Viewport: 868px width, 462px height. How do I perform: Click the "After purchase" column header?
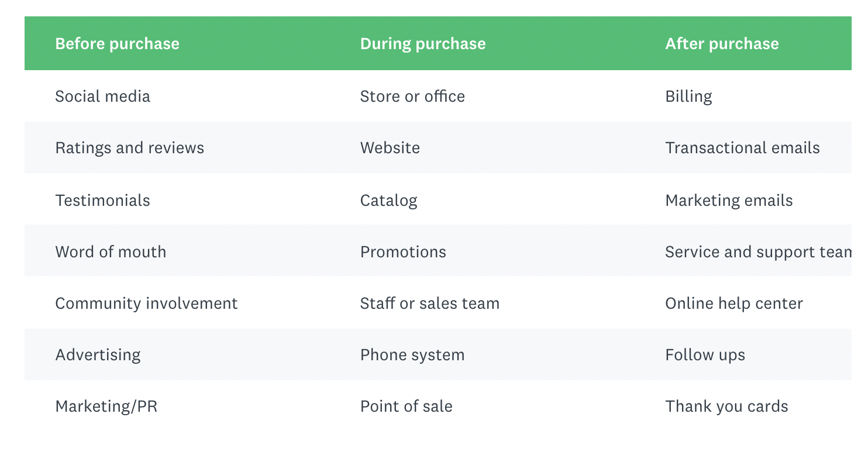[722, 44]
